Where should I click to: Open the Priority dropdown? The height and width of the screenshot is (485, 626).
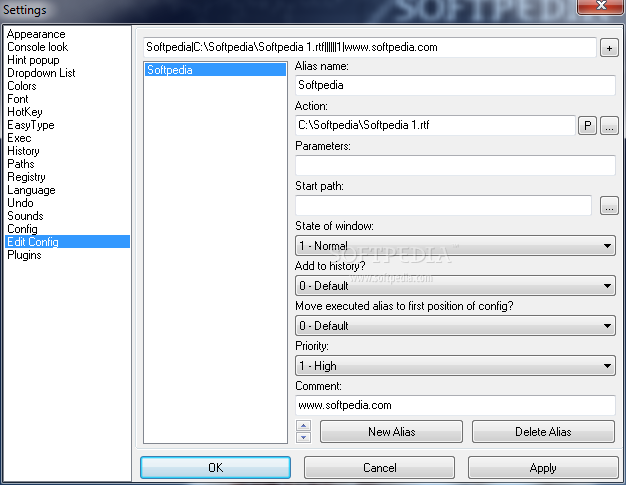click(x=455, y=366)
